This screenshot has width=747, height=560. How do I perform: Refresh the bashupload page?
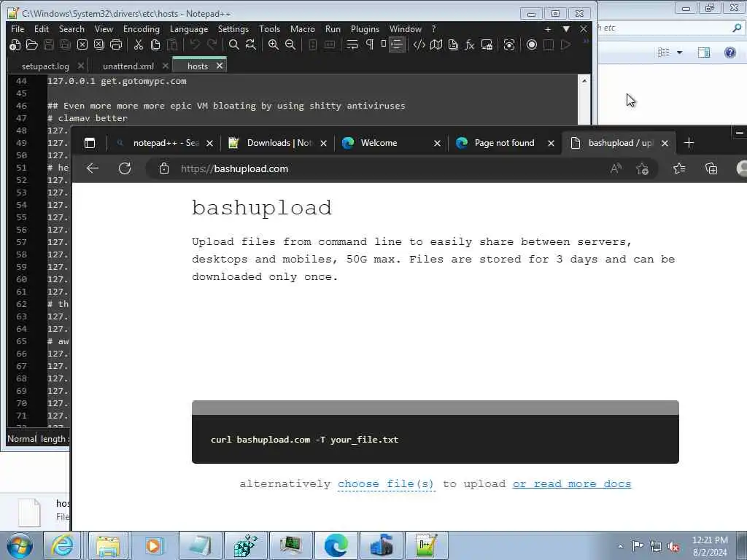125,168
